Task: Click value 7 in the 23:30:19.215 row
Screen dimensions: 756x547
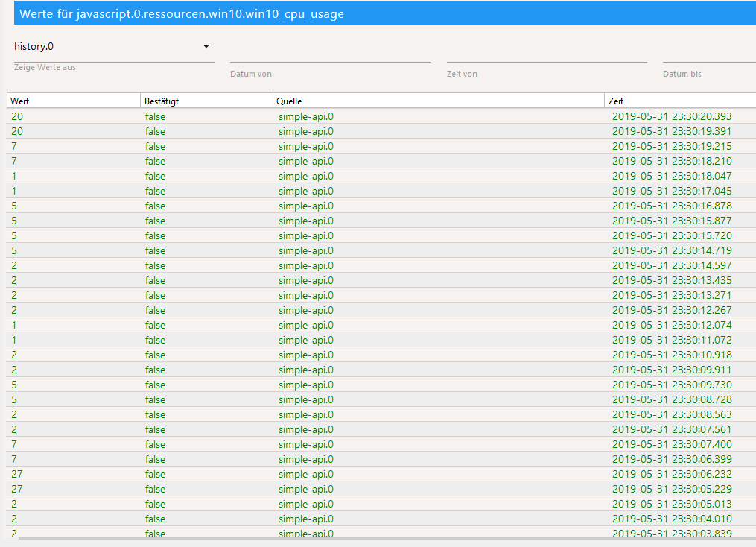Action: [x=14, y=146]
